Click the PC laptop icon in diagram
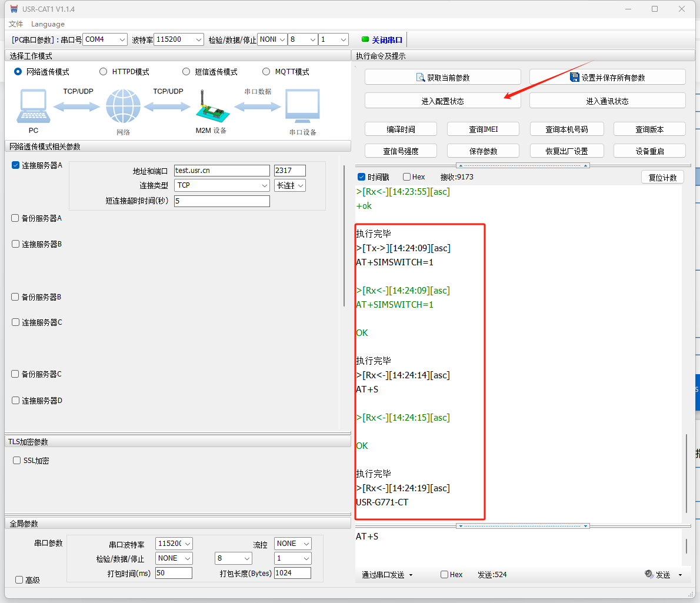 coord(34,106)
